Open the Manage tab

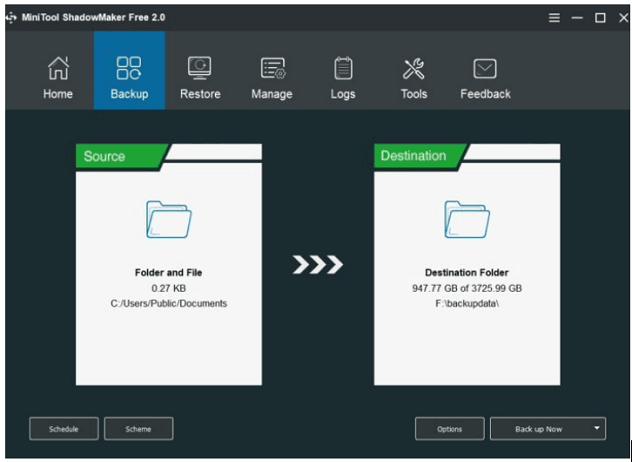tap(272, 77)
